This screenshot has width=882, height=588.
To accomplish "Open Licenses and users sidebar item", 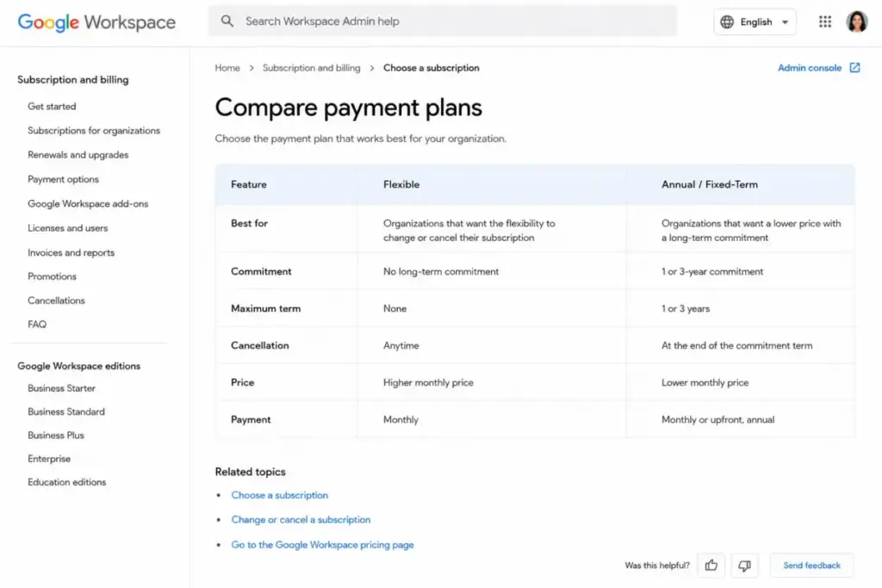I will pyautogui.click(x=67, y=227).
